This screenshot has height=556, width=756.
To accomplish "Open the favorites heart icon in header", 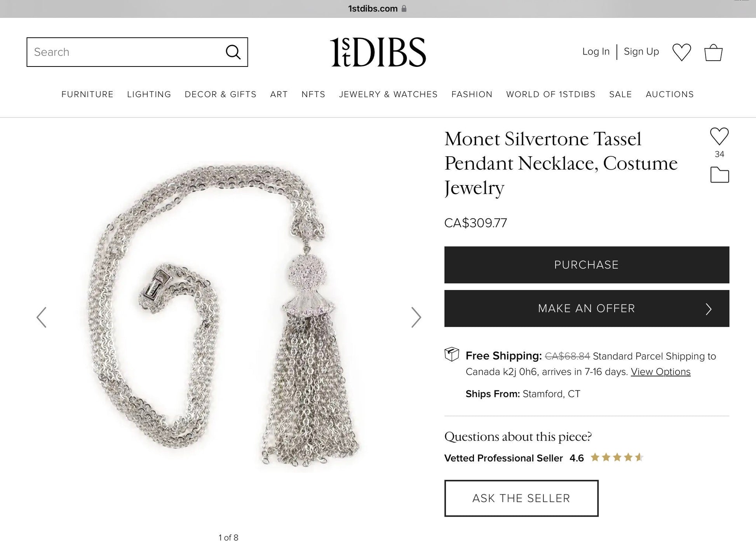I will tap(681, 52).
